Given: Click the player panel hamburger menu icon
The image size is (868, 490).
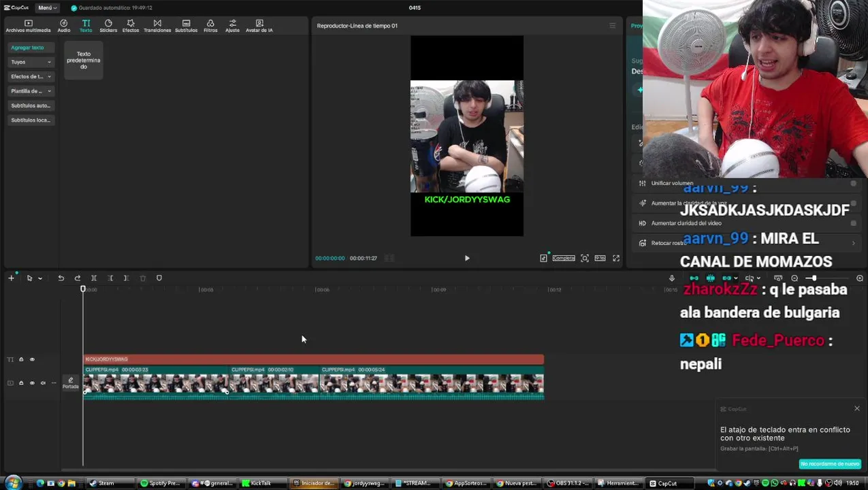Looking at the screenshot, I should click(612, 26).
